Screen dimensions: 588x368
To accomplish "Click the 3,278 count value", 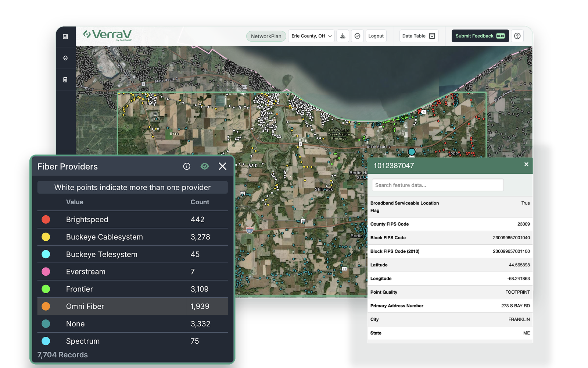I will click(200, 237).
